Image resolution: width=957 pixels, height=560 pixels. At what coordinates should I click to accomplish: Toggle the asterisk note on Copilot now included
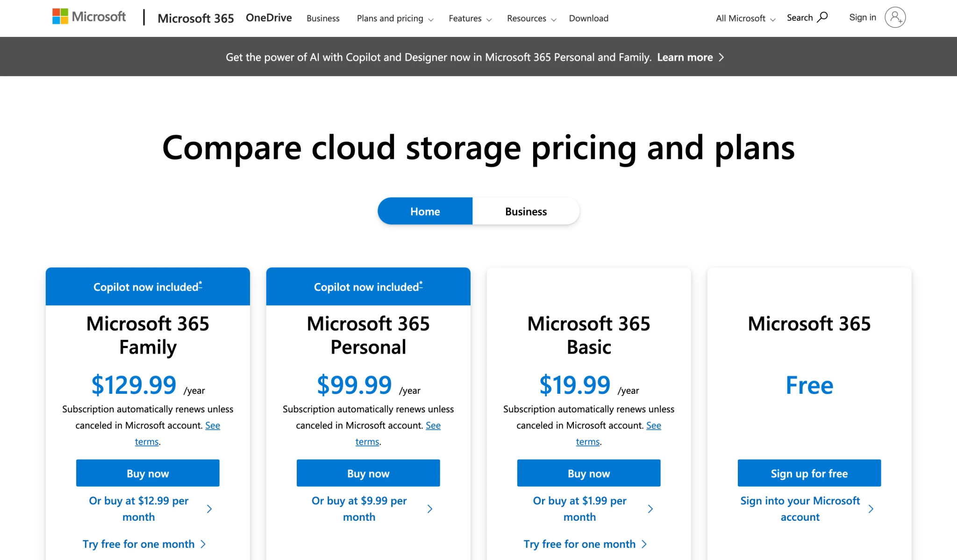tap(200, 284)
